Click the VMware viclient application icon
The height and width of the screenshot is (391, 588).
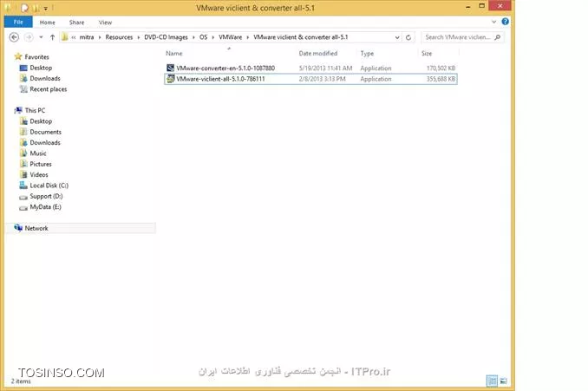click(x=170, y=79)
